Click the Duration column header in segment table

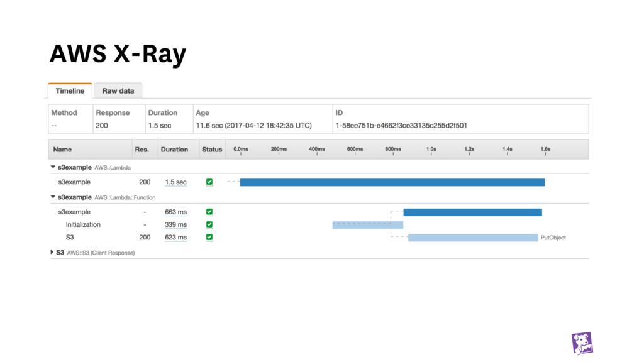(174, 150)
